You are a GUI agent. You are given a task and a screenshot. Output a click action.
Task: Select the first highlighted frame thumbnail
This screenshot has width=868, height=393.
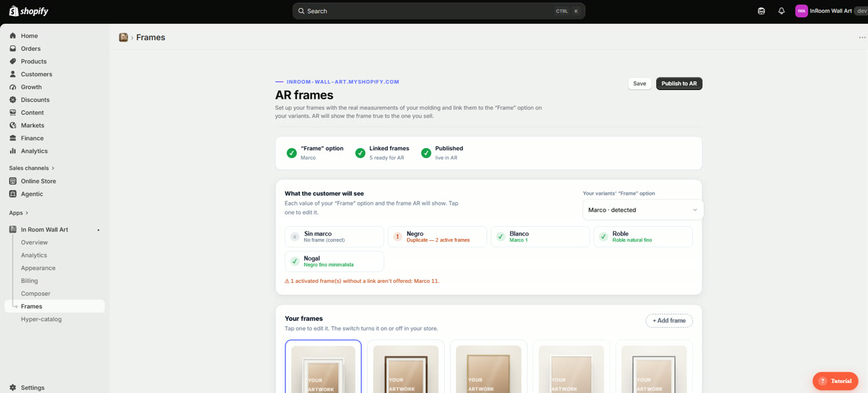323,367
